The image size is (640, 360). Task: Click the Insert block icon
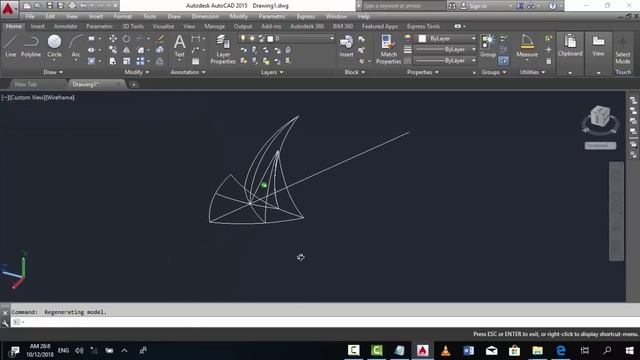[346, 46]
